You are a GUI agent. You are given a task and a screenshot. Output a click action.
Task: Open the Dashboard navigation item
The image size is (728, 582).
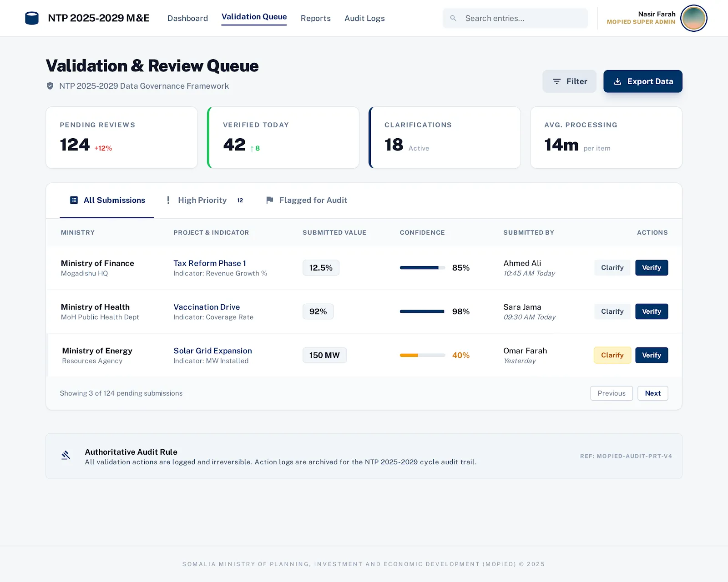[187, 18]
